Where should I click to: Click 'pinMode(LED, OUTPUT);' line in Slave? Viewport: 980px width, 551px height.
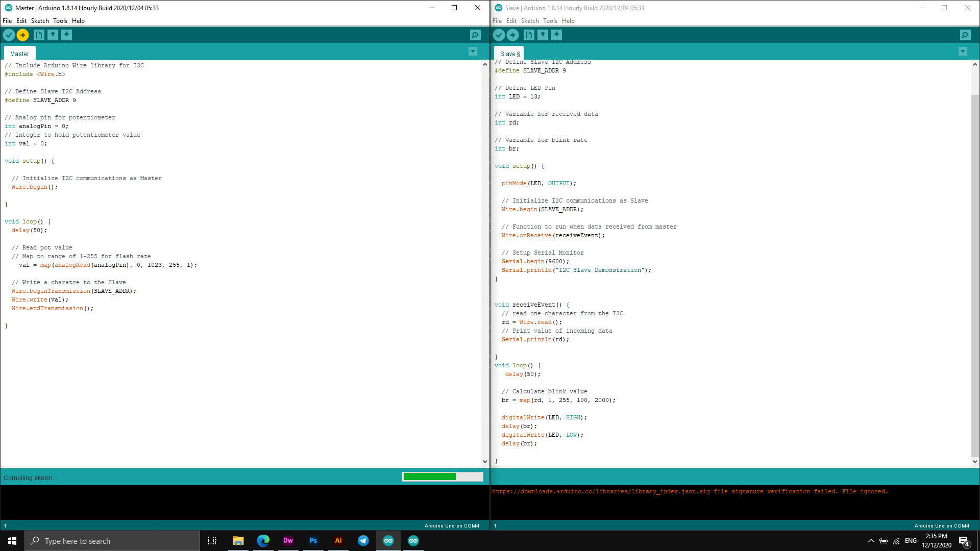click(x=538, y=184)
